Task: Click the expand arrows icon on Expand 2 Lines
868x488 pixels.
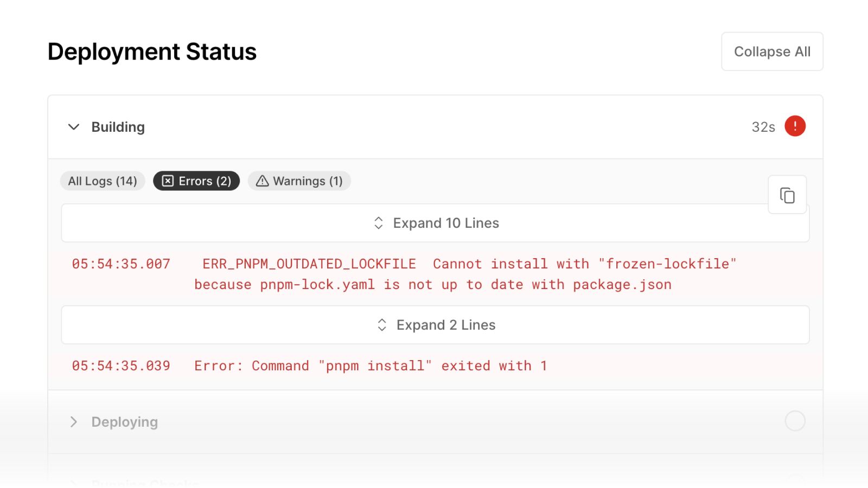Action: click(382, 324)
